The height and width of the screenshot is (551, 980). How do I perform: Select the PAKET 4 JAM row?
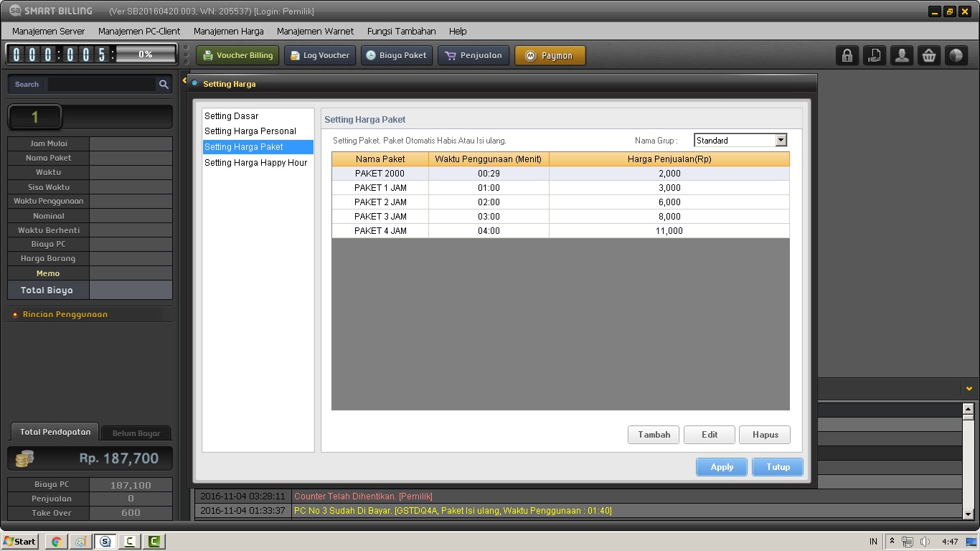560,231
